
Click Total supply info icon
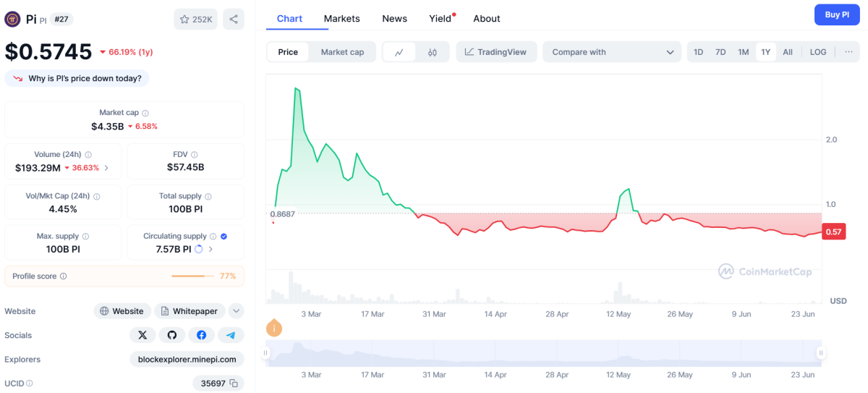[208, 196]
